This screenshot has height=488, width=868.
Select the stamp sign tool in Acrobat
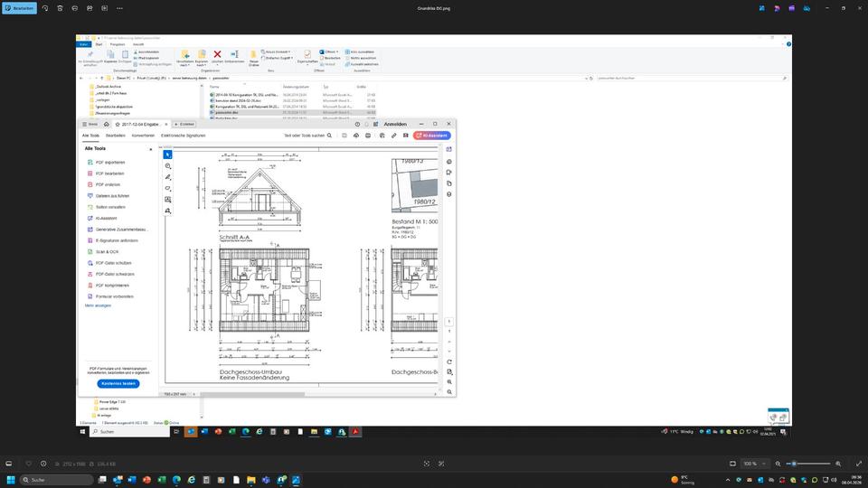tap(168, 211)
